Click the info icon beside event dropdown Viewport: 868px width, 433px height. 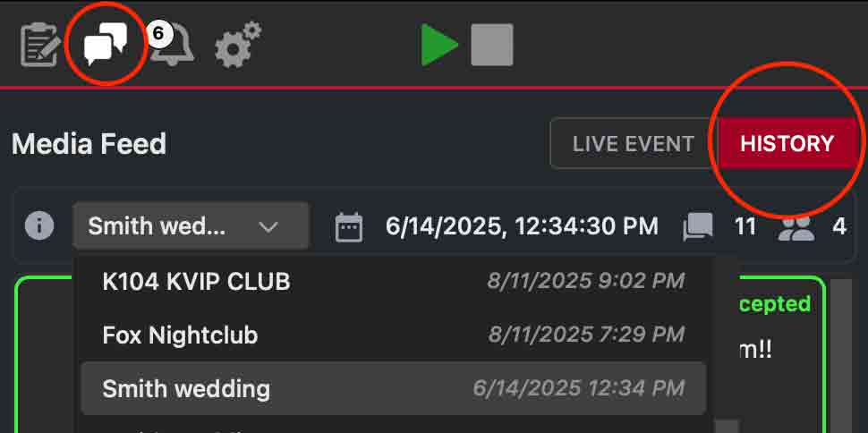pos(39,225)
